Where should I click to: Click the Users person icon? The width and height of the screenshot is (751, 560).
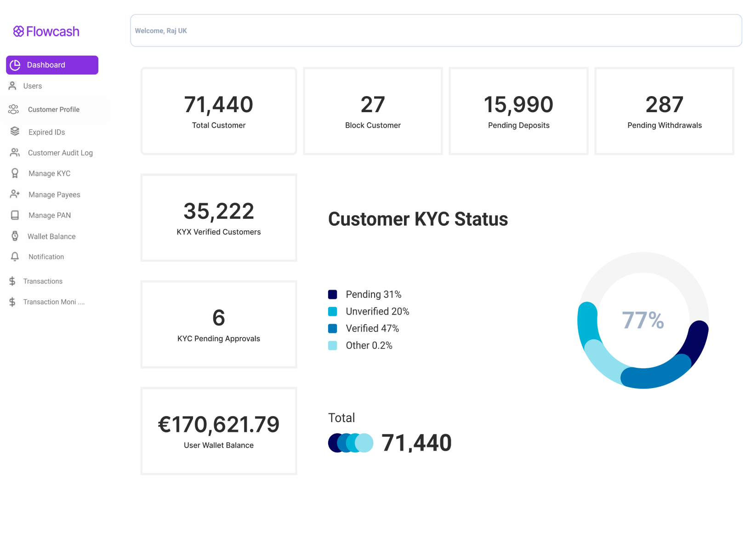coord(12,86)
